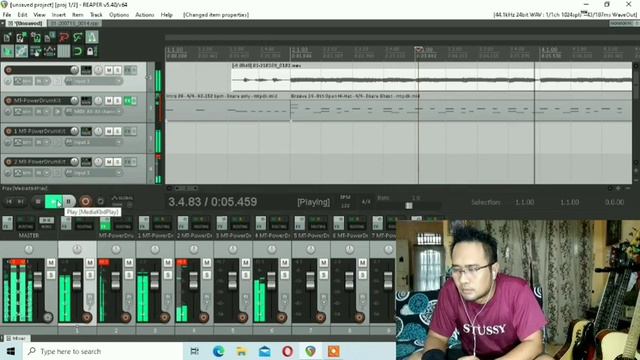
Task: Open monitoring 'in' control on first track
Action: click(42, 81)
